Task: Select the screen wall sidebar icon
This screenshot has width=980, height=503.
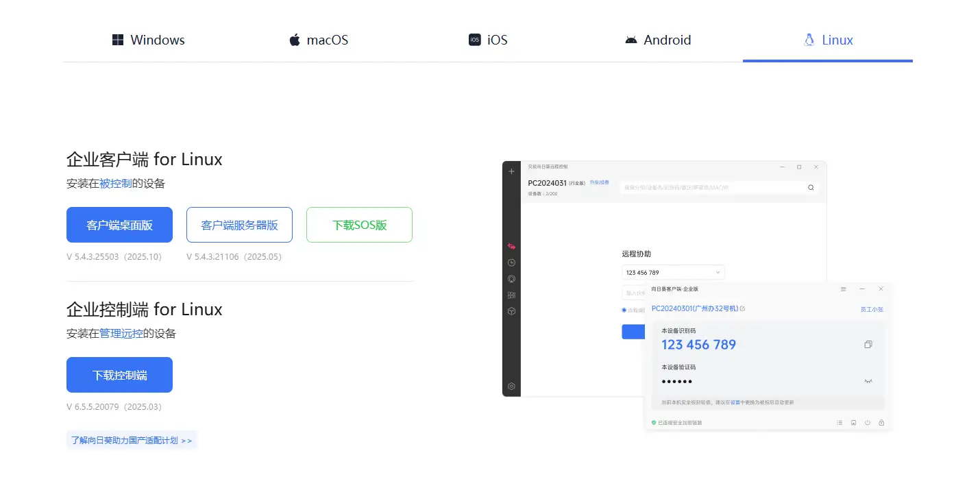Action: [511, 295]
